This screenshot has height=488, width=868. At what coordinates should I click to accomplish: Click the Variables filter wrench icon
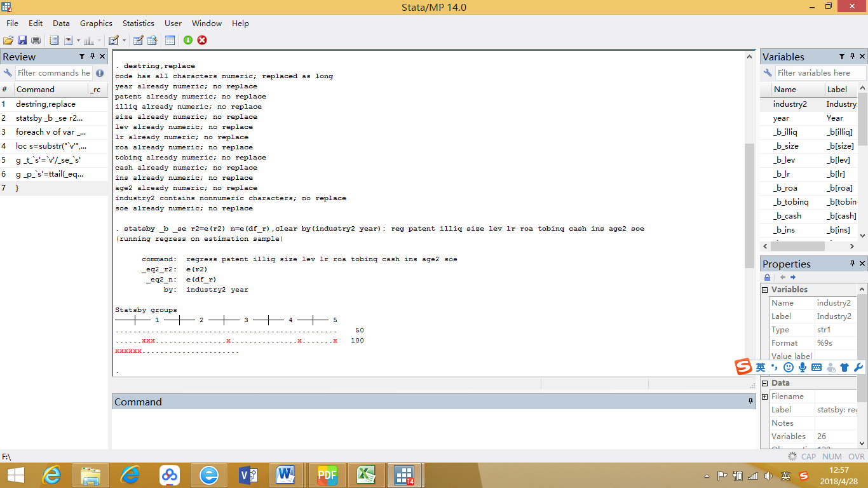768,73
